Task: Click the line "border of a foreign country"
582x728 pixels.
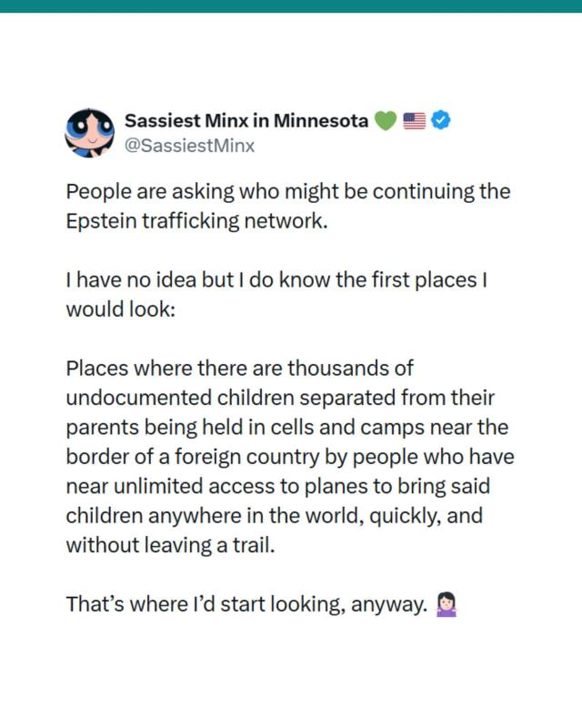Action: [x=289, y=457]
